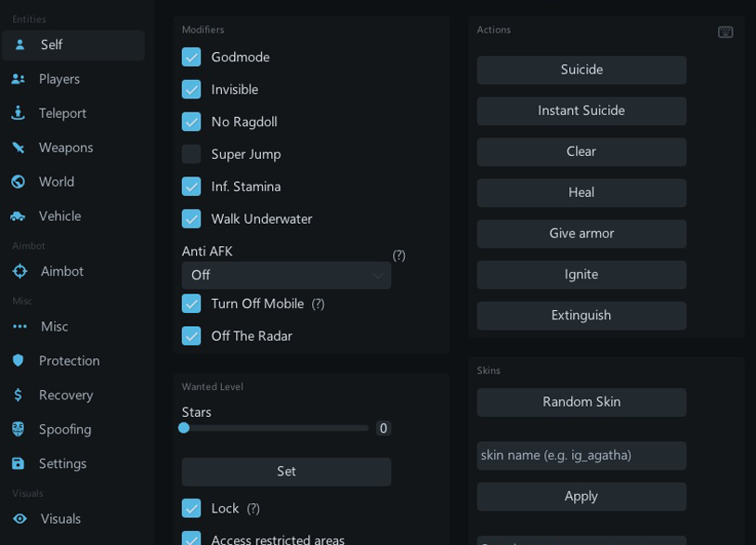The image size is (756, 545).
Task: Open the Anti AFK dropdown
Action: click(x=286, y=275)
